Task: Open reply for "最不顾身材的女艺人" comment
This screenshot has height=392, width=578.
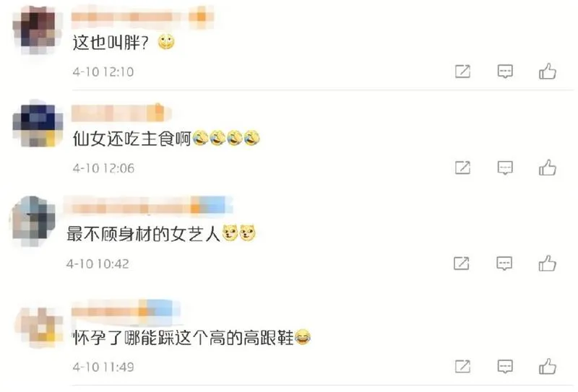Action: pos(504,263)
